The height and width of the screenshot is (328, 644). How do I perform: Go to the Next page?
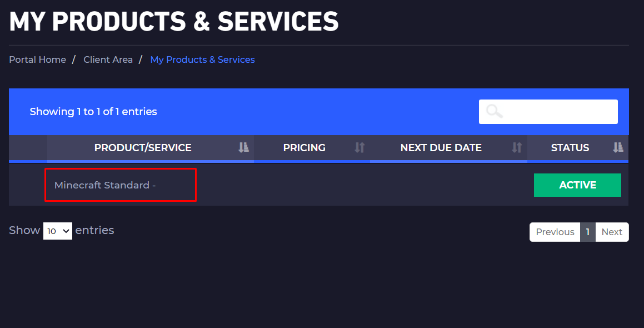[612, 232]
